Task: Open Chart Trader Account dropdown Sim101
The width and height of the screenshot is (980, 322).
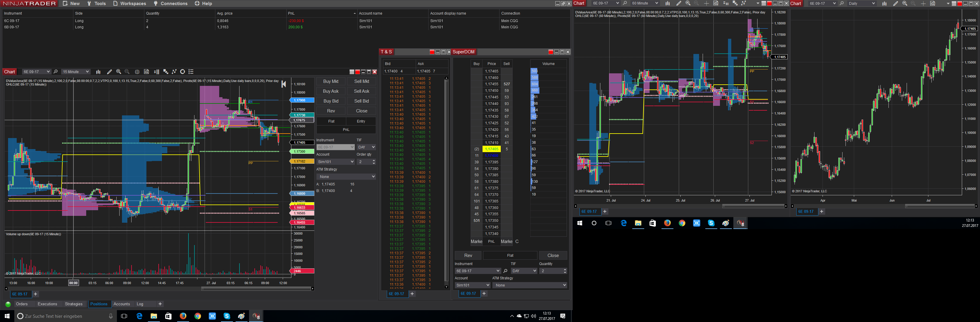Action: click(x=336, y=162)
